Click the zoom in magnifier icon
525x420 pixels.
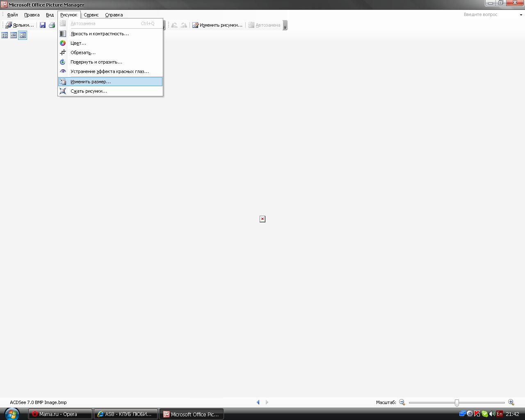[511, 402]
